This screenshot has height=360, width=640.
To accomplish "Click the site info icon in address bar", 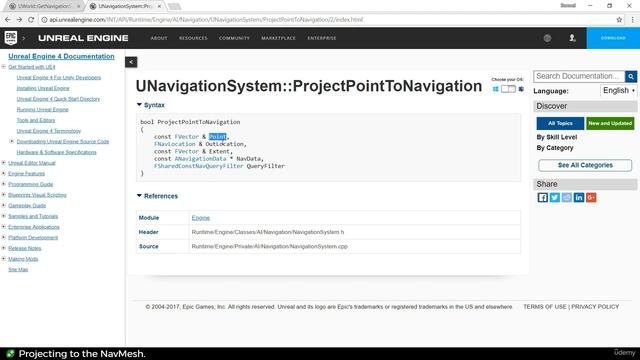I will click(x=44, y=20).
